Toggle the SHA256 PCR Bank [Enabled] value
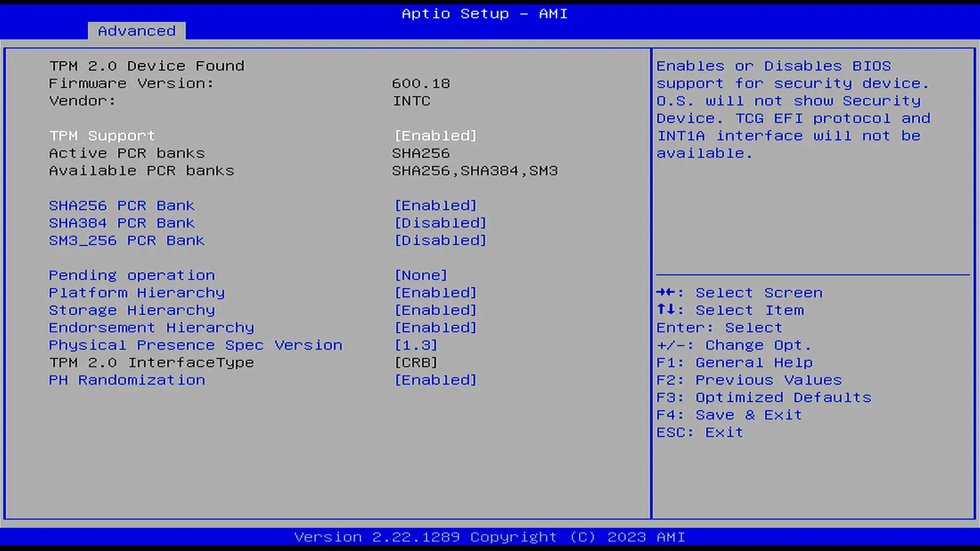 click(435, 206)
